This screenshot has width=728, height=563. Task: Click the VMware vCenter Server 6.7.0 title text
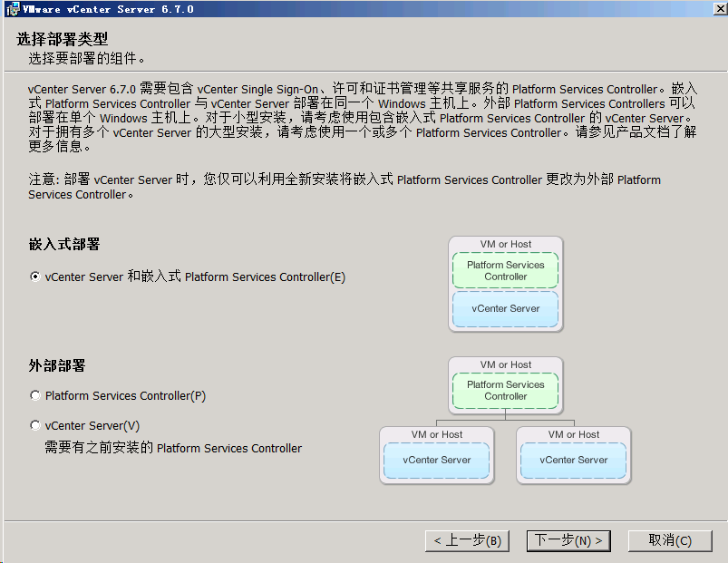(x=108, y=9)
